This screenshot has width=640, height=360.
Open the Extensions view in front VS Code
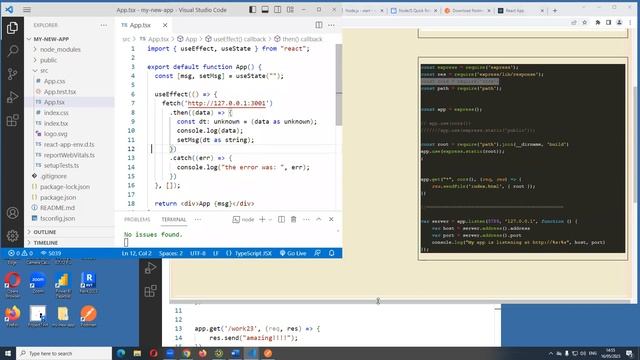(12, 120)
